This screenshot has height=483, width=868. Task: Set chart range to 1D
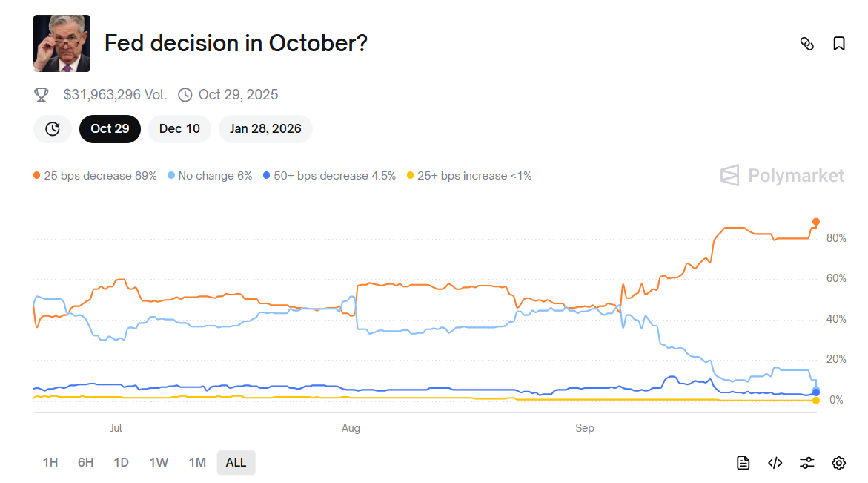(x=122, y=463)
